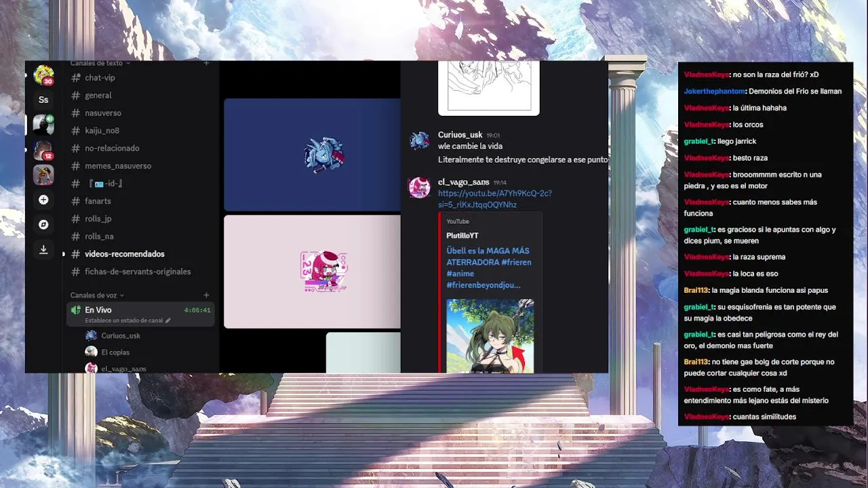Click El copias avatar in voice channel
Screen dimensions: 868x488
pyautogui.click(x=91, y=352)
